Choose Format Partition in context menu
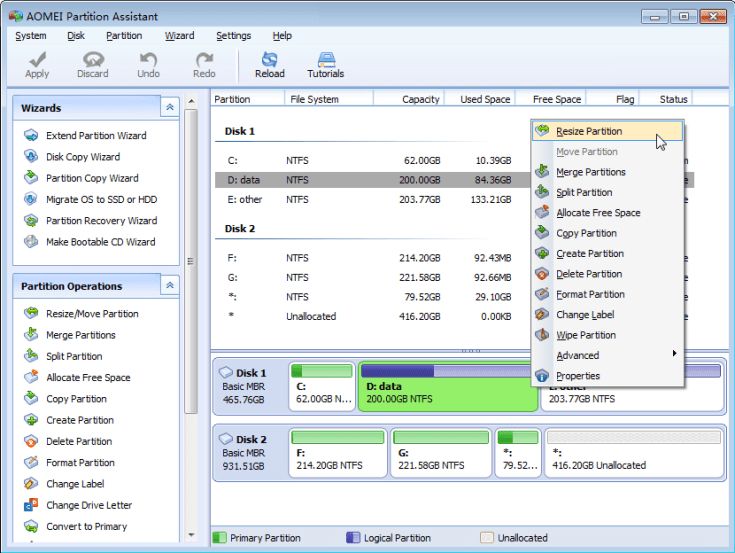This screenshot has width=735, height=553. 608,294
